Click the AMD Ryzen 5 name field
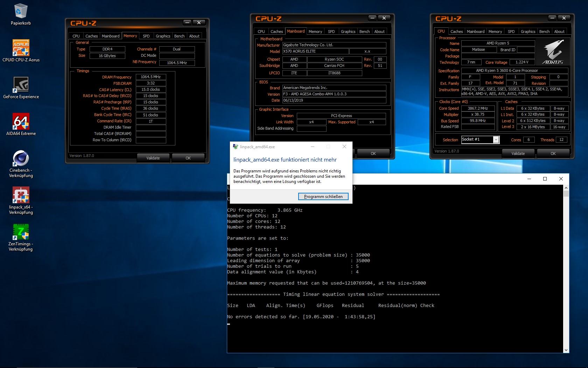 498,43
